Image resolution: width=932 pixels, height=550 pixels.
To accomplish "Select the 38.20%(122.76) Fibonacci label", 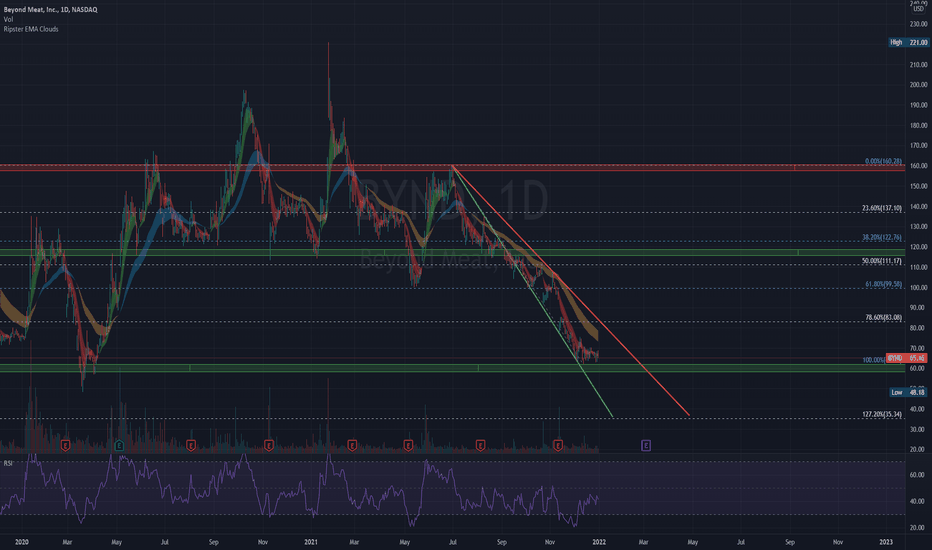I will pos(882,237).
